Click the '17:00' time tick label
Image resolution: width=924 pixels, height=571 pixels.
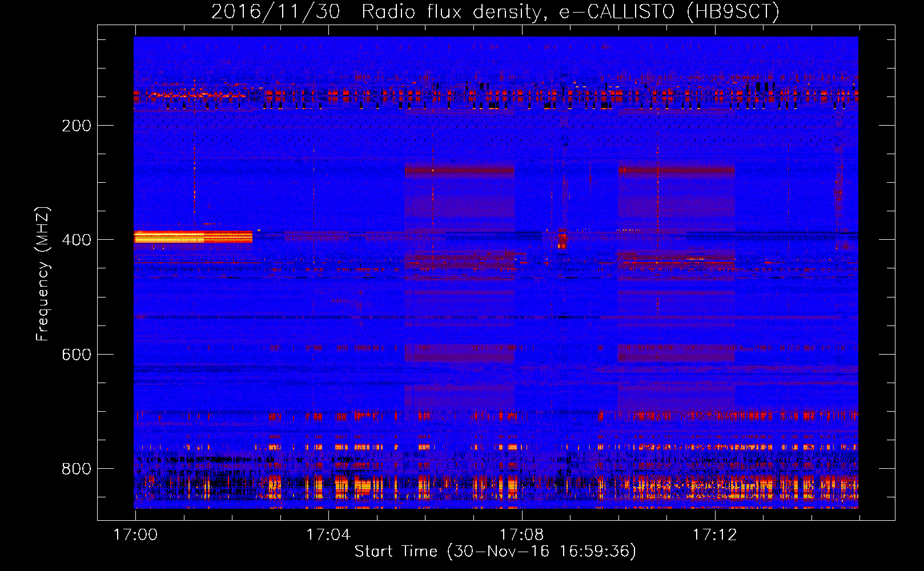coord(135,535)
